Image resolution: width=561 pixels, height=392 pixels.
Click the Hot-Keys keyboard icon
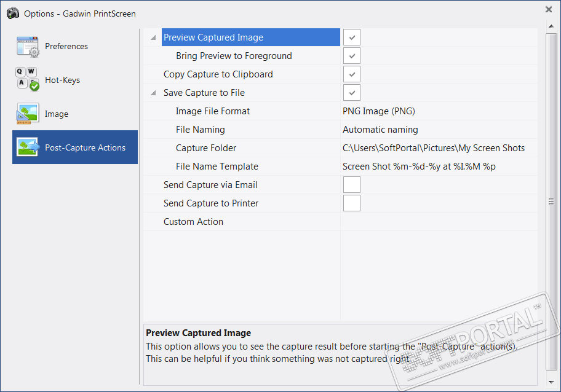pos(28,80)
